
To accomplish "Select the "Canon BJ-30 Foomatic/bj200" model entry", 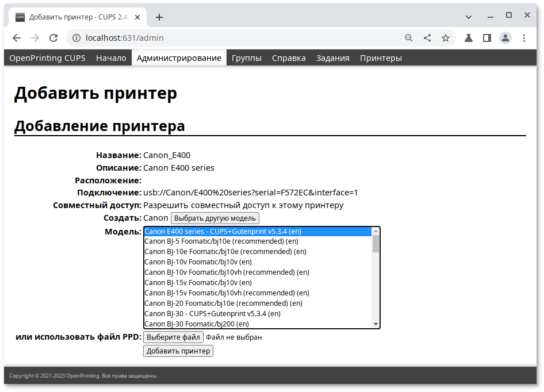I will coord(196,324).
